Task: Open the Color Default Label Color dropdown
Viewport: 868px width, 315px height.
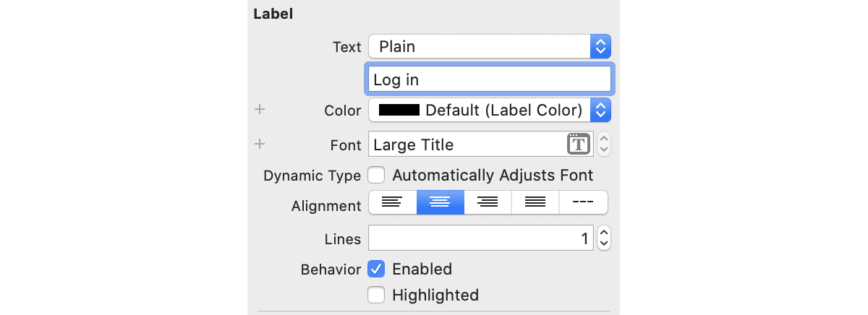Action: pyautogui.click(x=490, y=111)
